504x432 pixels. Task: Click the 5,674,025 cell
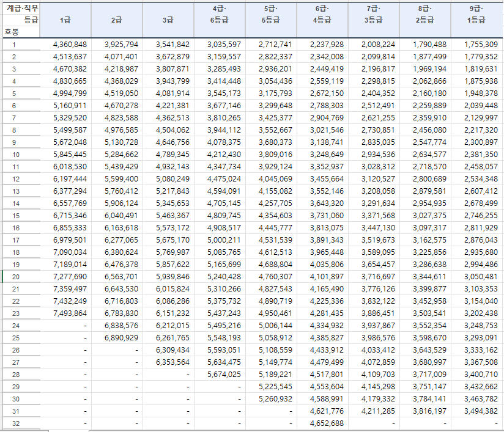pyautogui.click(x=220, y=374)
